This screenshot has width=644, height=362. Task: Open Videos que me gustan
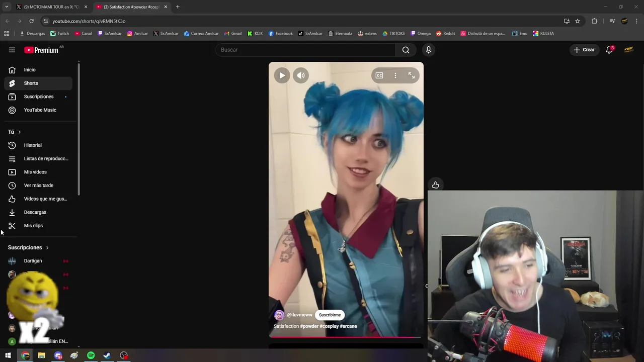point(38,199)
